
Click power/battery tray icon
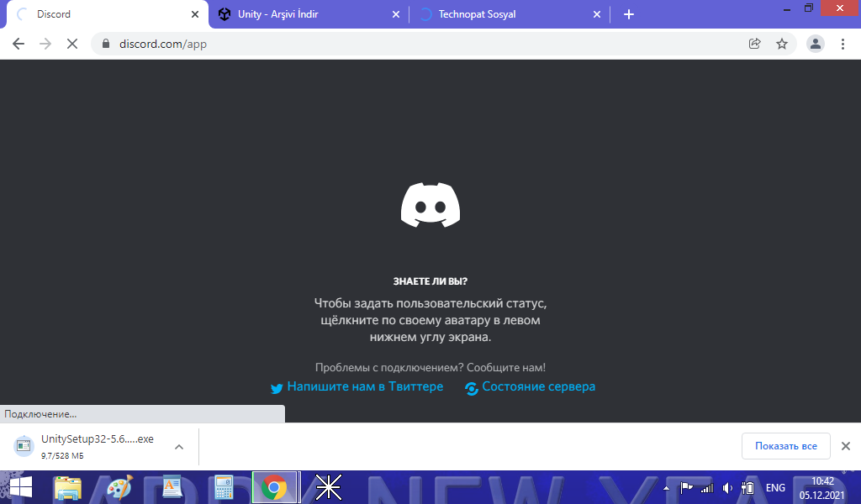click(x=747, y=487)
